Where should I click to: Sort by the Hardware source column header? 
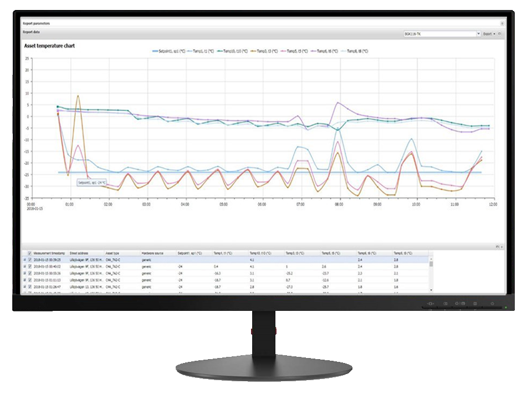point(158,253)
